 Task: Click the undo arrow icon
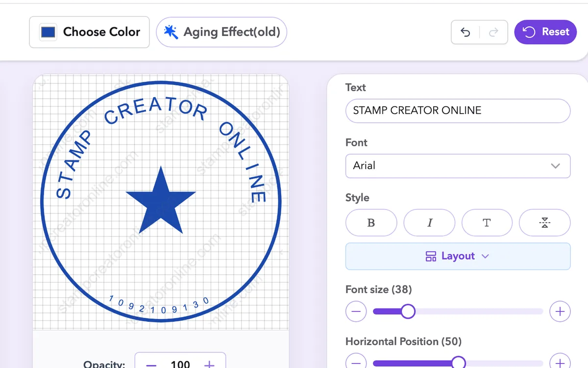(465, 32)
